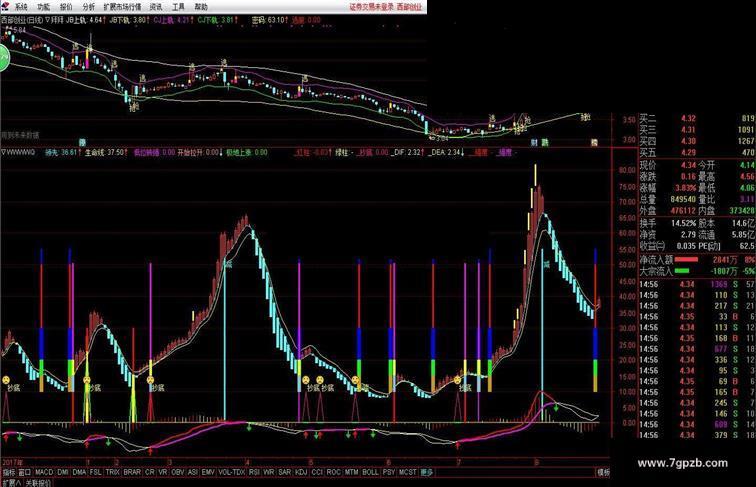Expand the 拜拜 indicator dropdown triangle
756x487 pixels.
47,20
